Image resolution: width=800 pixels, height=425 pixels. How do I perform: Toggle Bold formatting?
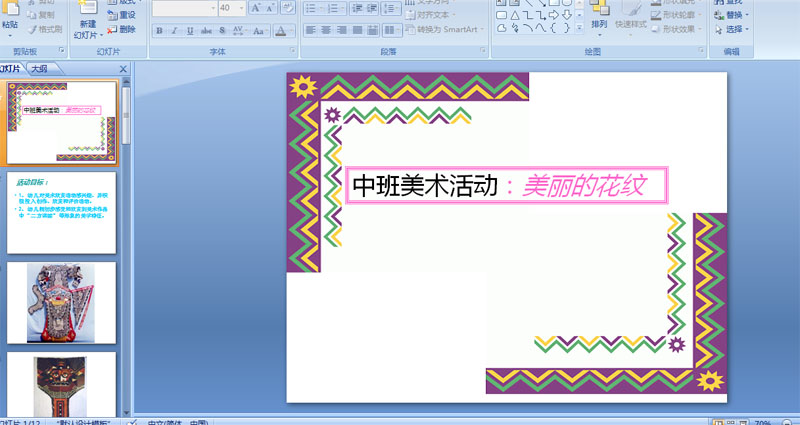coord(160,31)
